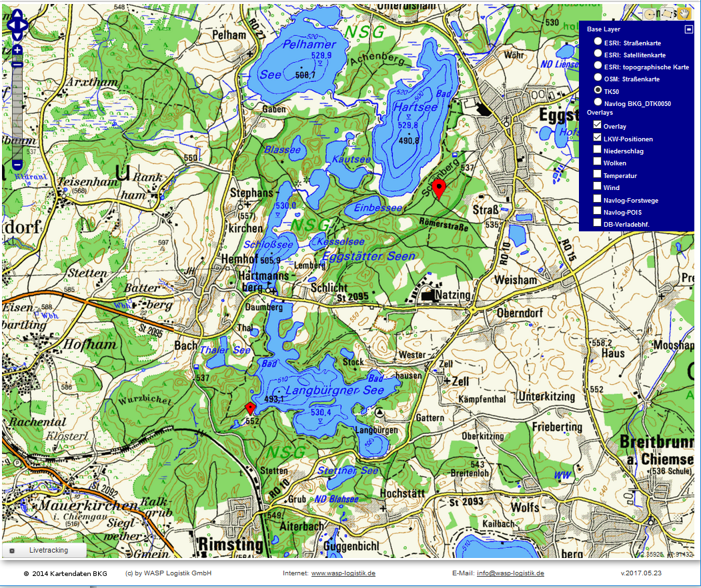Pan the map down with arrow
701x588 pixels.
[17, 35]
